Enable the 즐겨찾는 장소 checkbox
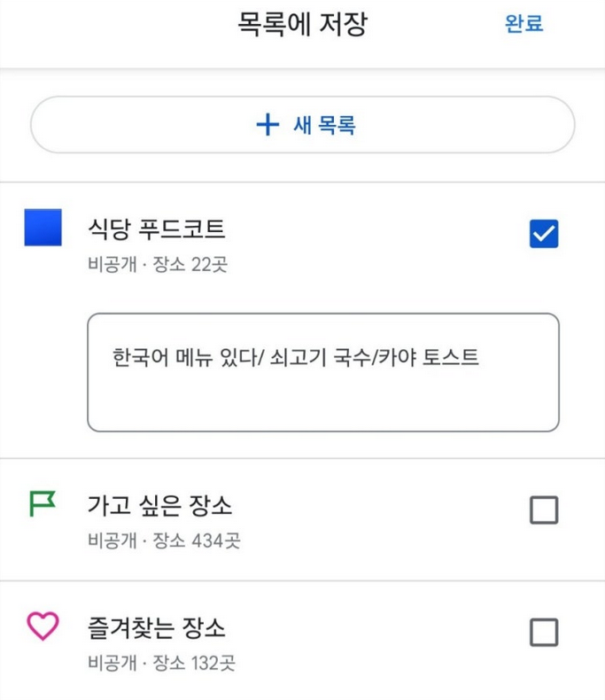 click(543, 633)
